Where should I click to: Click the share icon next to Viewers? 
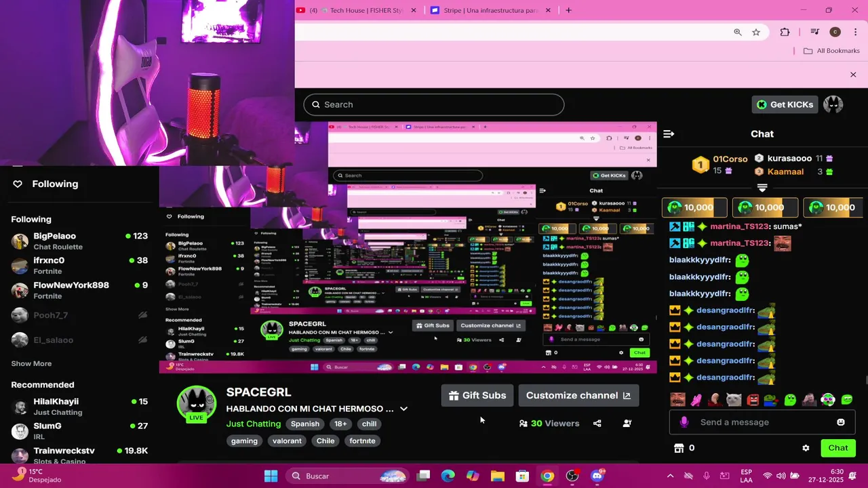point(597,424)
